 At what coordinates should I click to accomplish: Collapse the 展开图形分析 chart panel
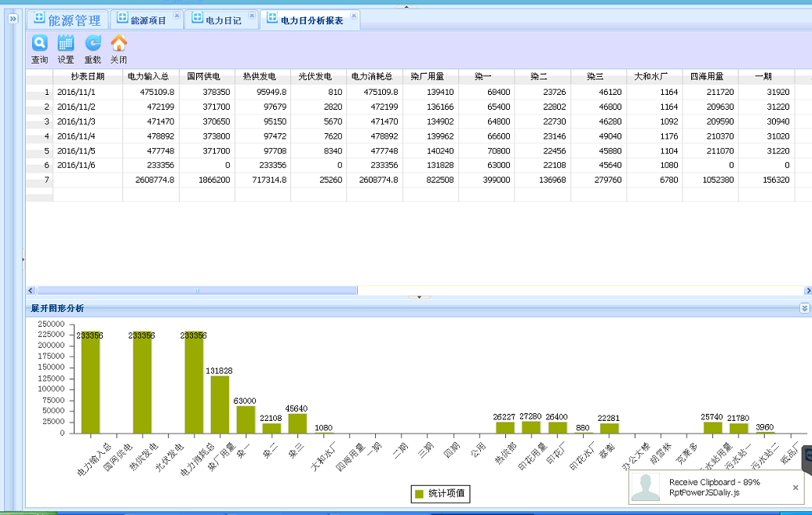point(804,308)
